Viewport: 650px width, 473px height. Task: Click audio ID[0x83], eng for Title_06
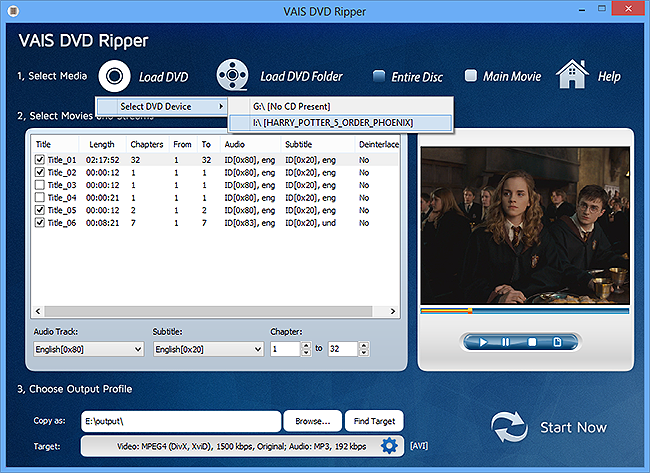250,223
